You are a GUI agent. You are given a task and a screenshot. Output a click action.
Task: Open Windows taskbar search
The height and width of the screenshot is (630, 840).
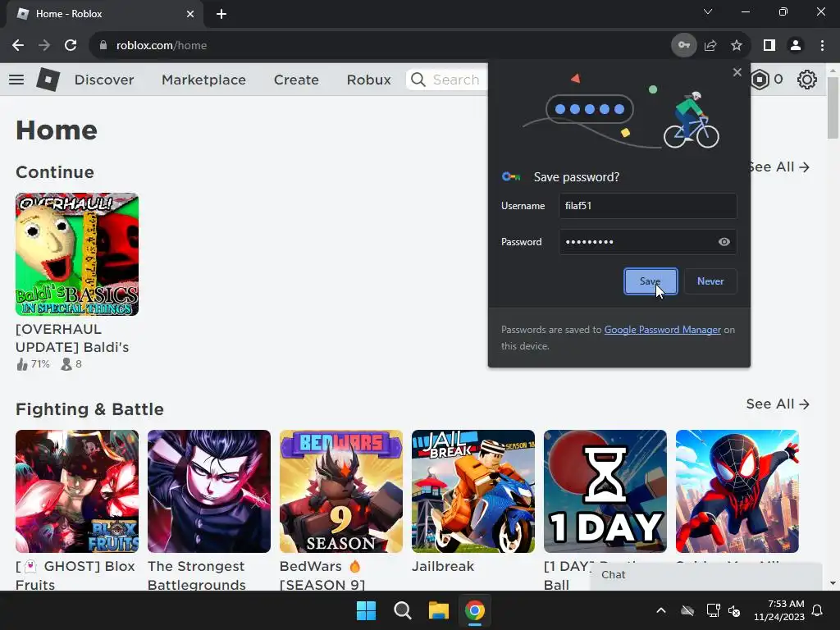pos(402,610)
